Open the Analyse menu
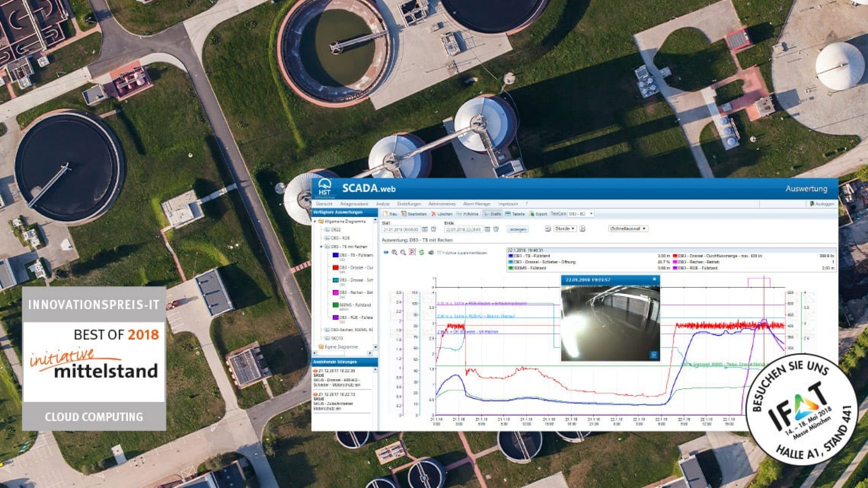 pyautogui.click(x=382, y=204)
